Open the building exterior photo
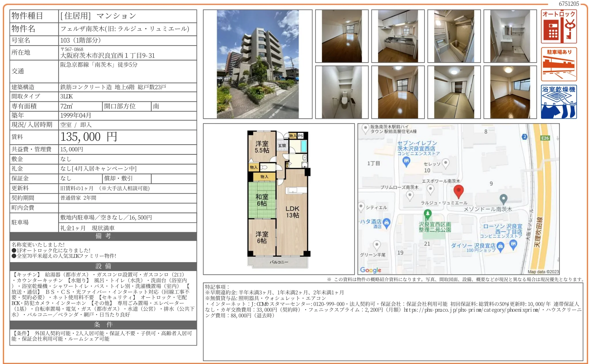This screenshot has width=592, height=364. [x=257, y=64]
